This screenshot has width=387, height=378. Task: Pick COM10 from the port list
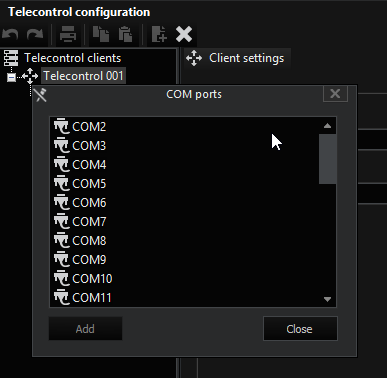point(92,279)
